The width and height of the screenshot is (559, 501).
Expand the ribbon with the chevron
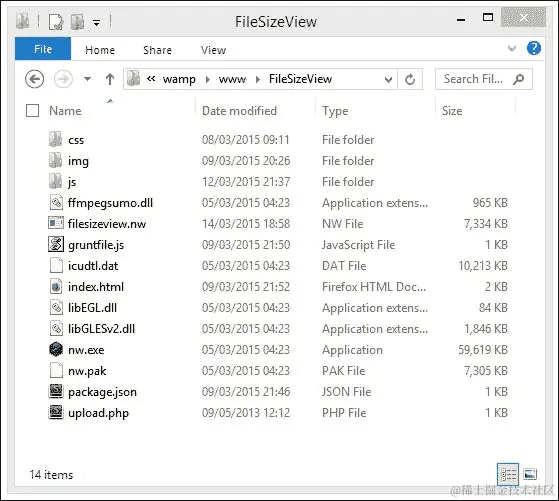point(512,48)
